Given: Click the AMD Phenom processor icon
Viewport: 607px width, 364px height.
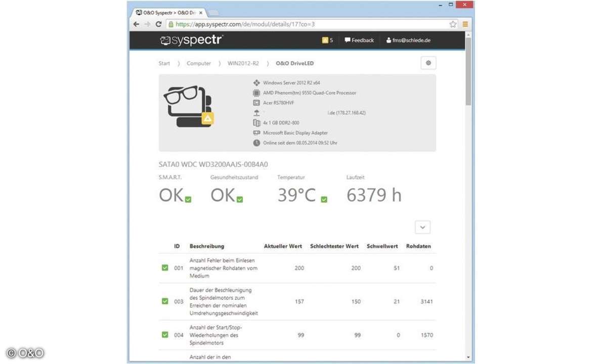Looking at the screenshot, I should coord(256,93).
